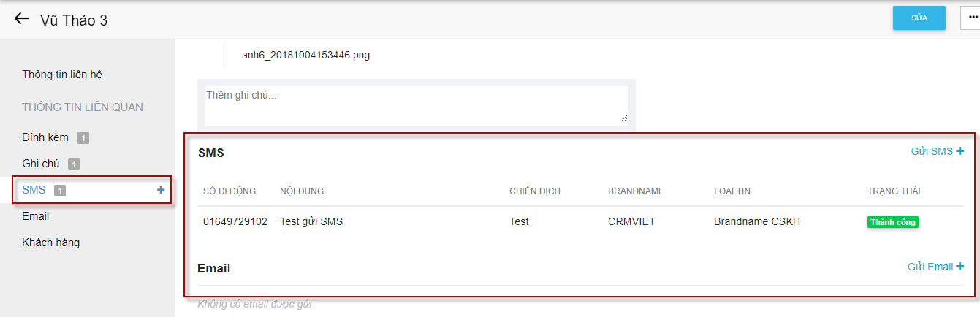Navigate to Khách hàng in sidebar
The image size is (980, 317).
coord(51,242)
